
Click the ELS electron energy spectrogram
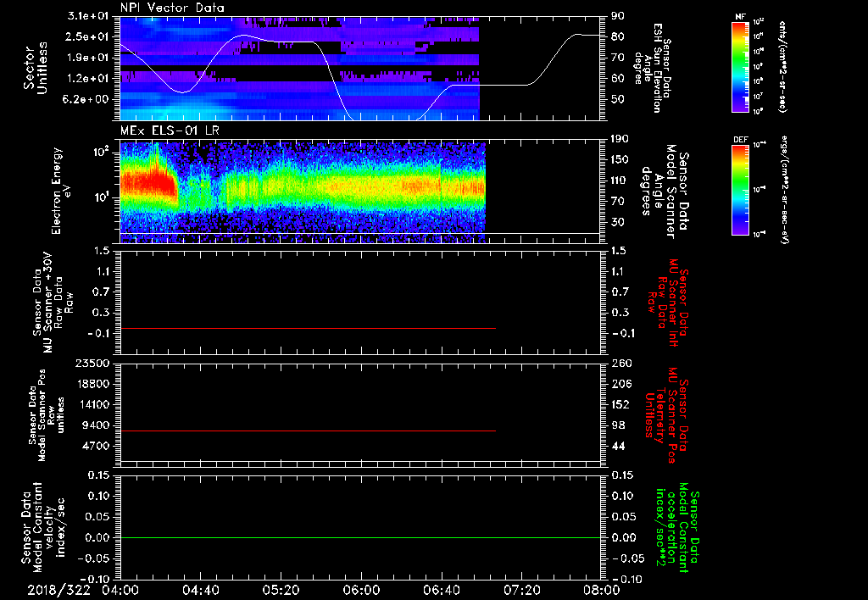(x=303, y=192)
